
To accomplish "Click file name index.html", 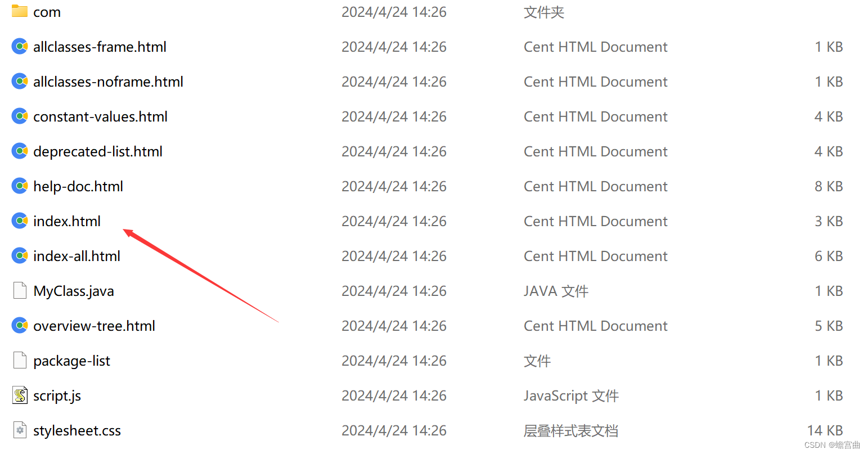I will click(x=67, y=221).
